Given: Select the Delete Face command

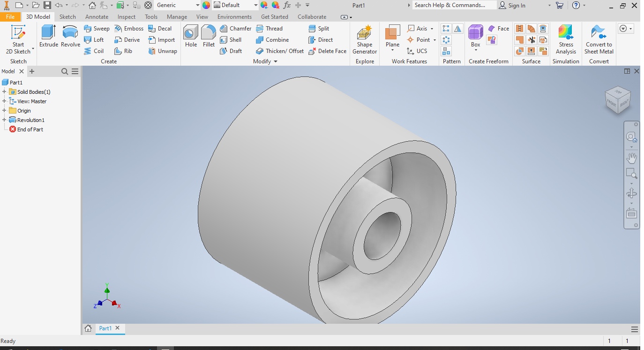Looking at the screenshot, I should pyautogui.click(x=327, y=51).
